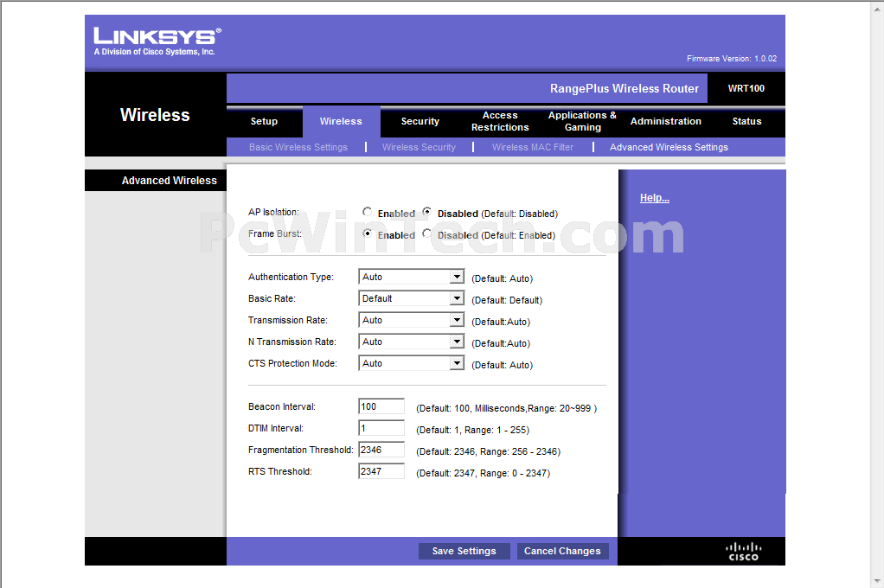884x588 pixels.
Task: Open the Help link
Action: click(x=655, y=198)
